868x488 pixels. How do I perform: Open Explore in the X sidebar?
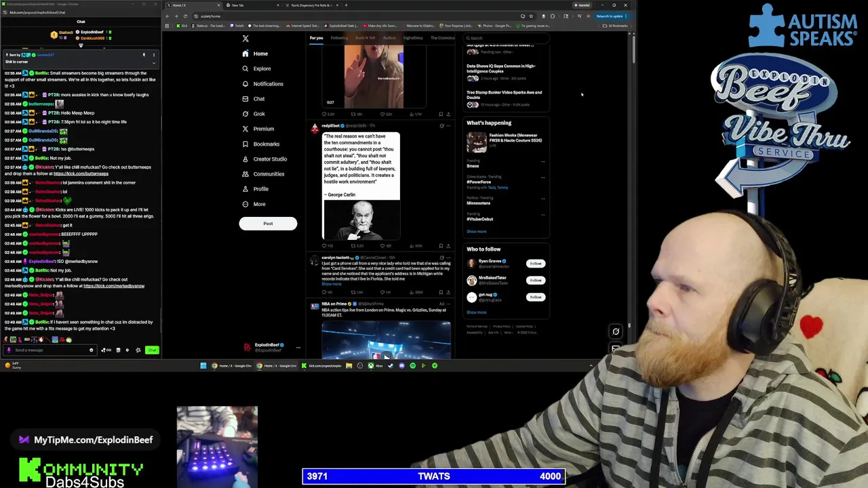point(256,68)
